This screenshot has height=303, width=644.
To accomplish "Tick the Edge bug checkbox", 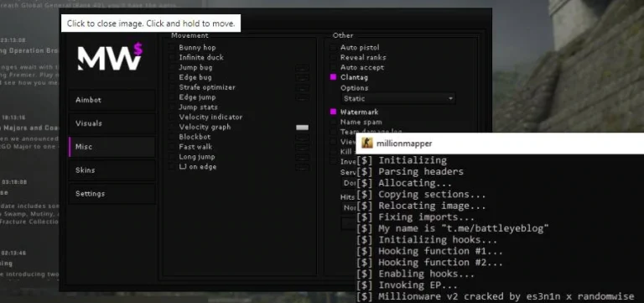I will pyautogui.click(x=172, y=77).
